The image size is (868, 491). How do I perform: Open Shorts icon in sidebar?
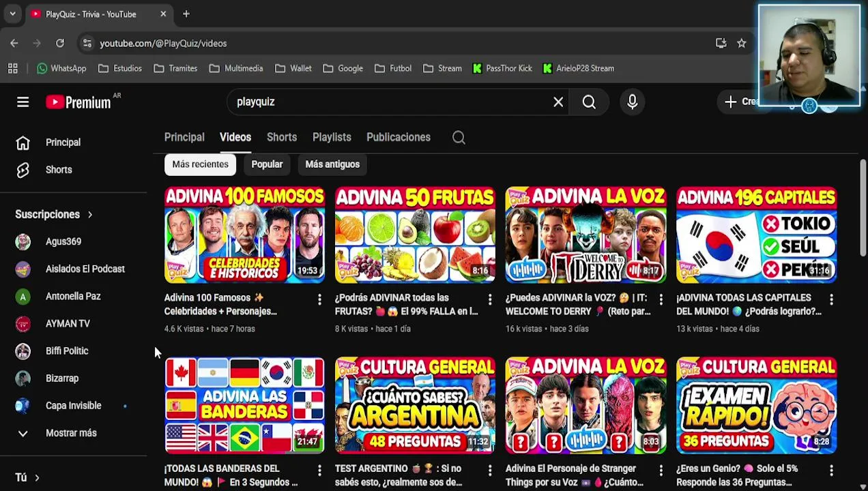pyautogui.click(x=23, y=170)
